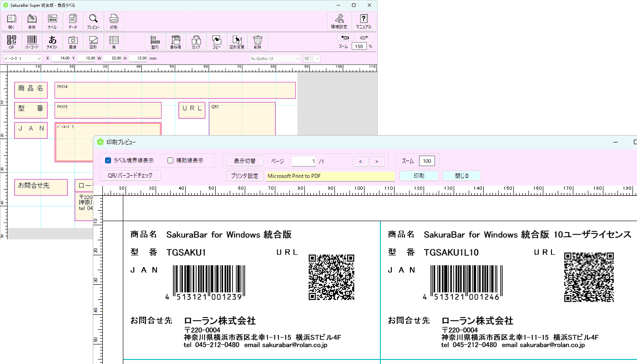This screenshot has width=637, height=364.
Task: Select the 型番 label box on canvas
Action: (x=31, y=110)
